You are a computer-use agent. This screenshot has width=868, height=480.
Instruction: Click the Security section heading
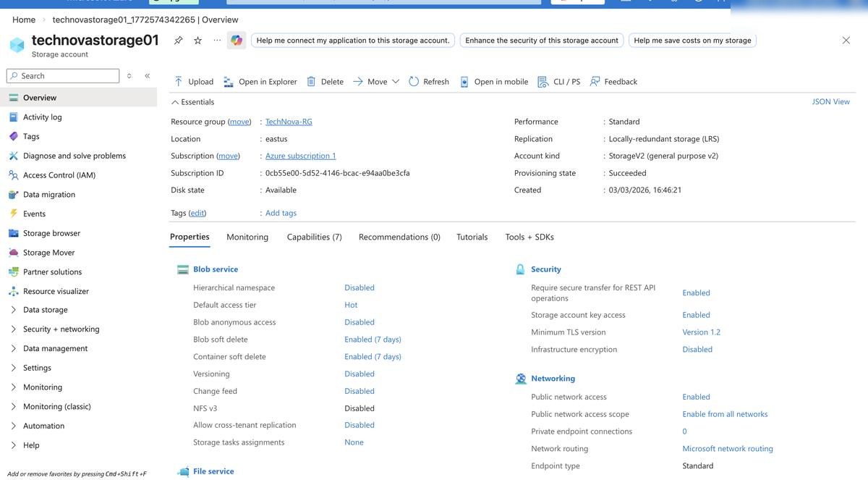coord(545,269)
